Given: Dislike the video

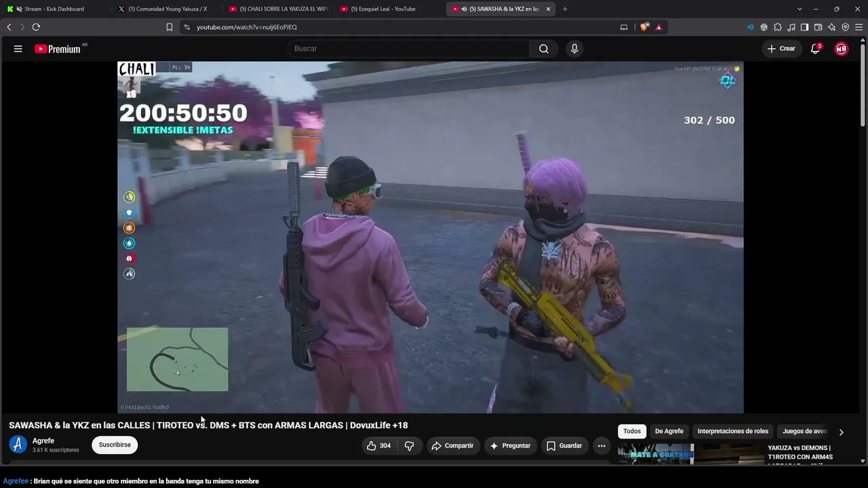Looking at the screenshot, I should [x=409, y=445].
